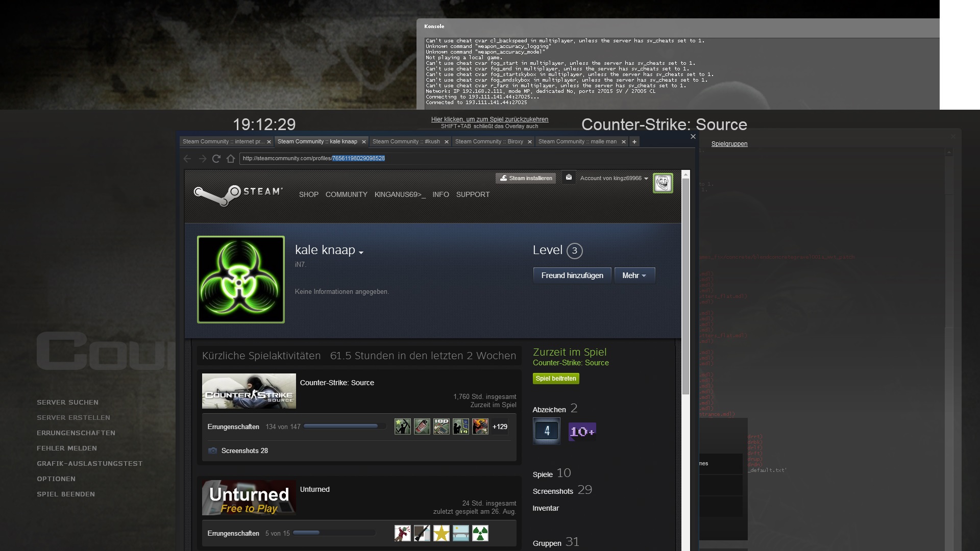The height and width of the screenshot is (551, 980).
Task: Open Unturned bed achievement icon
Action: coord(461,533)
